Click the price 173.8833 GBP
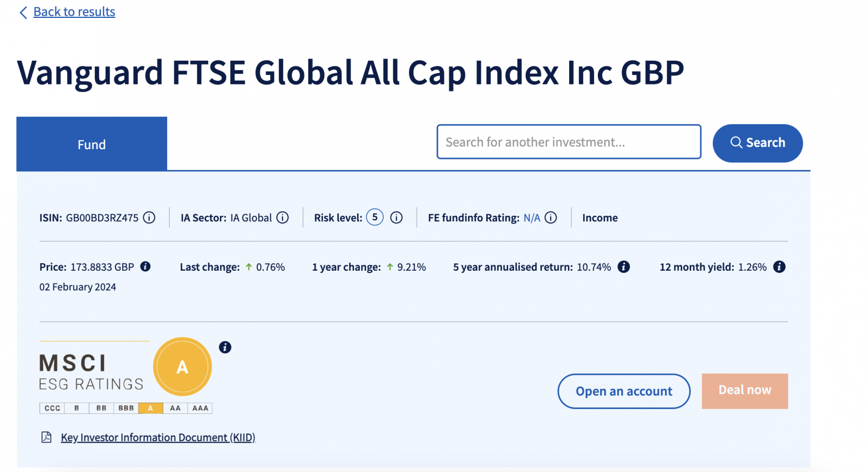 (x=102, y=267)
